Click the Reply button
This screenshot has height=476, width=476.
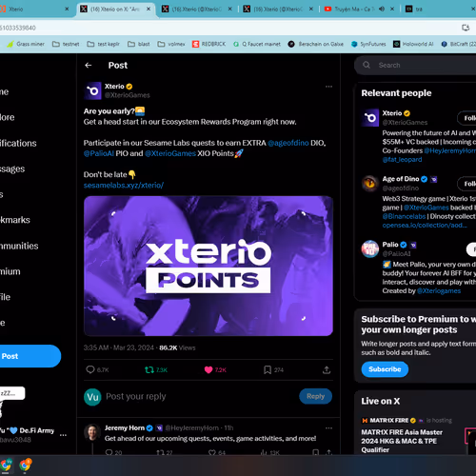click(x=315, y=396)
